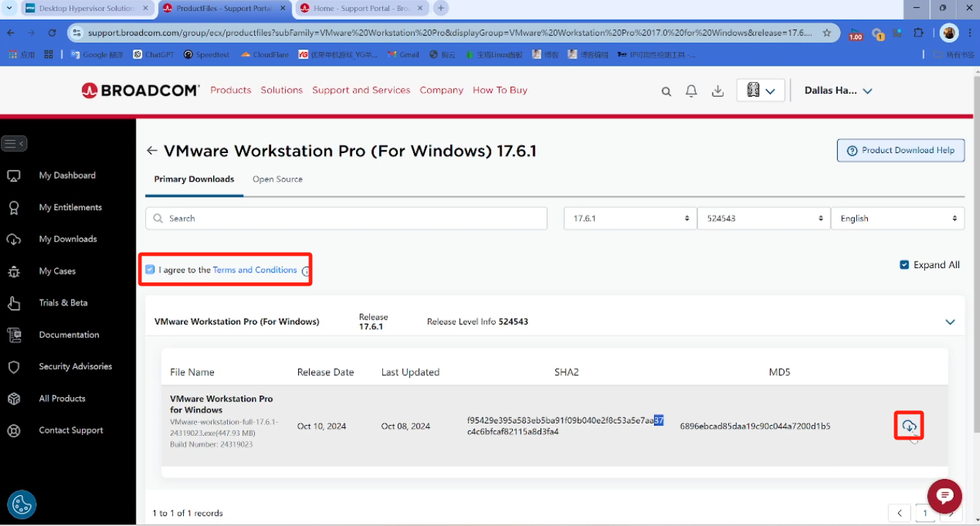The image size is (980, 526).
Task: Click '1 to 1 of 1 records' text
Action: click(188, 514)
